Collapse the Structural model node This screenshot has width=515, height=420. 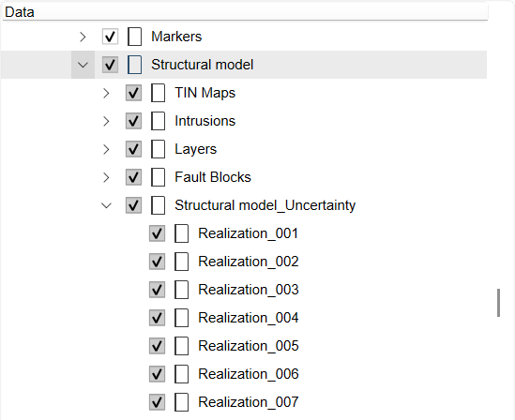(83, 65)
